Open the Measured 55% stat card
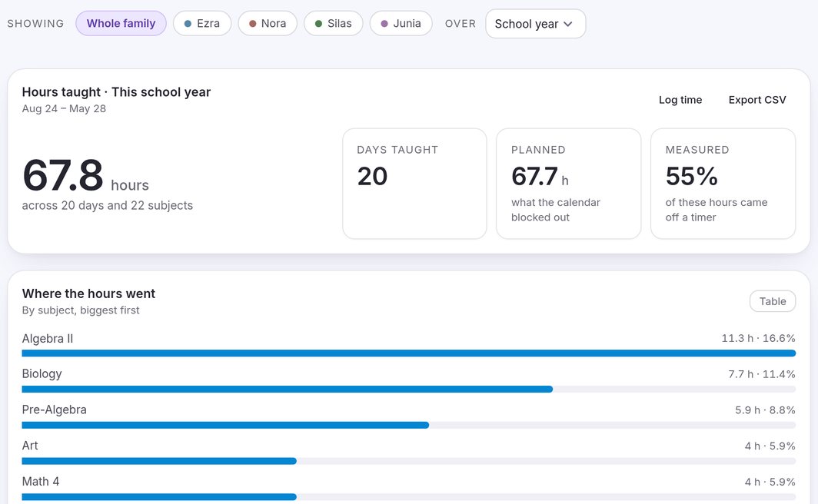The image size is (818, 504). coord(723,184)
